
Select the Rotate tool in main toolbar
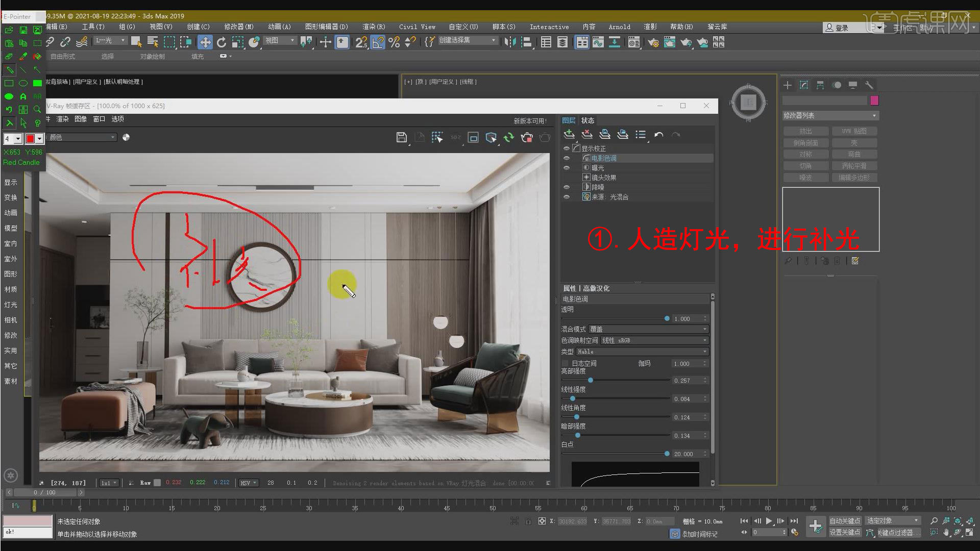(222, 42)
